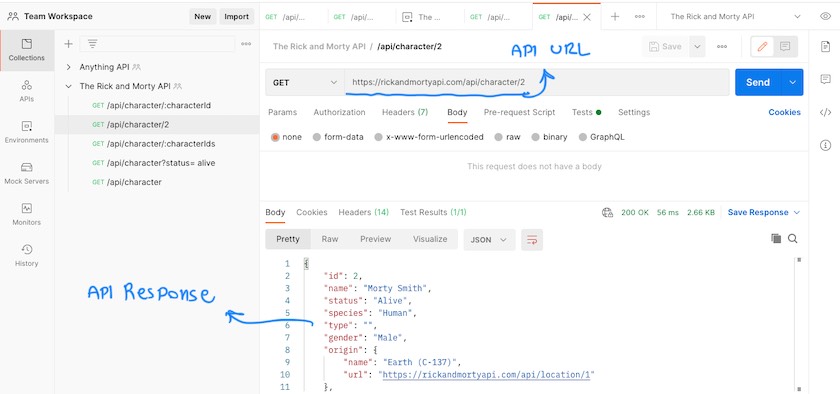The image size is (840, 394).
Task: Open the GET method dropdown
Action: click(x=305, y=83)
